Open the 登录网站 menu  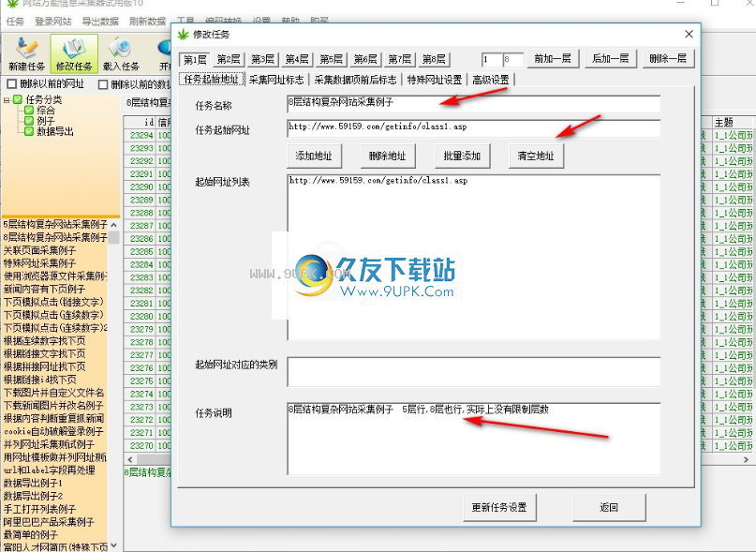coord(53,22)
